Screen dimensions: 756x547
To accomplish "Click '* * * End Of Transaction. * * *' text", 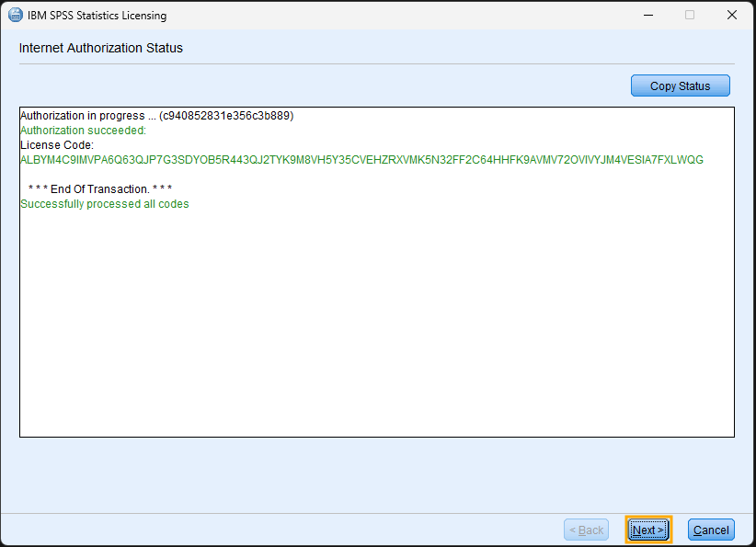I will click(100, 188).
